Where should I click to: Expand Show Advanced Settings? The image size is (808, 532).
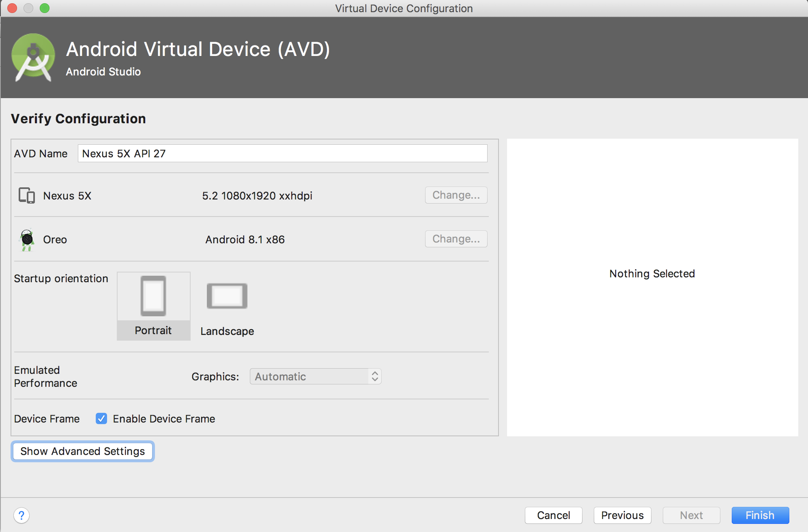[x=83, y=451]
